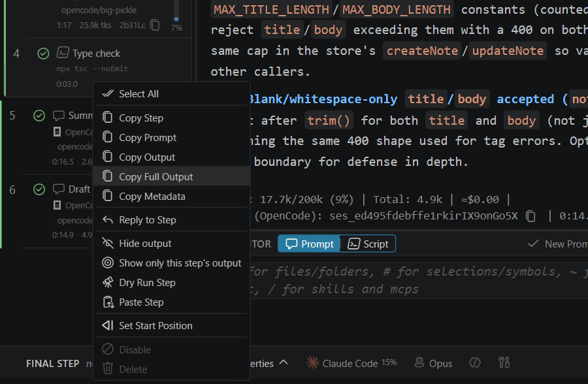Image resolution: width=588 pixels, height=384 pixels.
Task: Click the 7% context usage indicator
Action: click(176, 27)
